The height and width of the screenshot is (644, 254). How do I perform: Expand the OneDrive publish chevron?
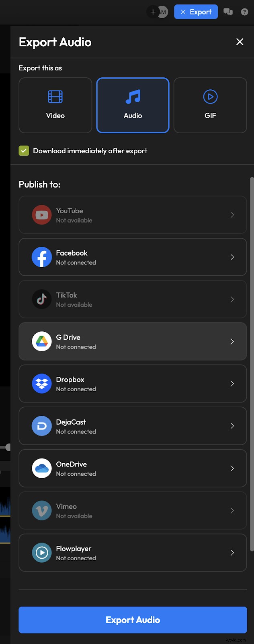[232, 468]
